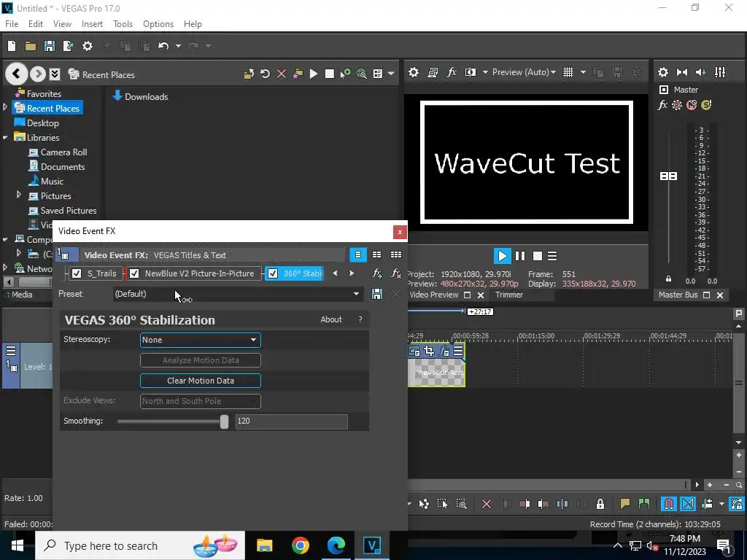Open Render As from the main toolbar

coord(68,46)
